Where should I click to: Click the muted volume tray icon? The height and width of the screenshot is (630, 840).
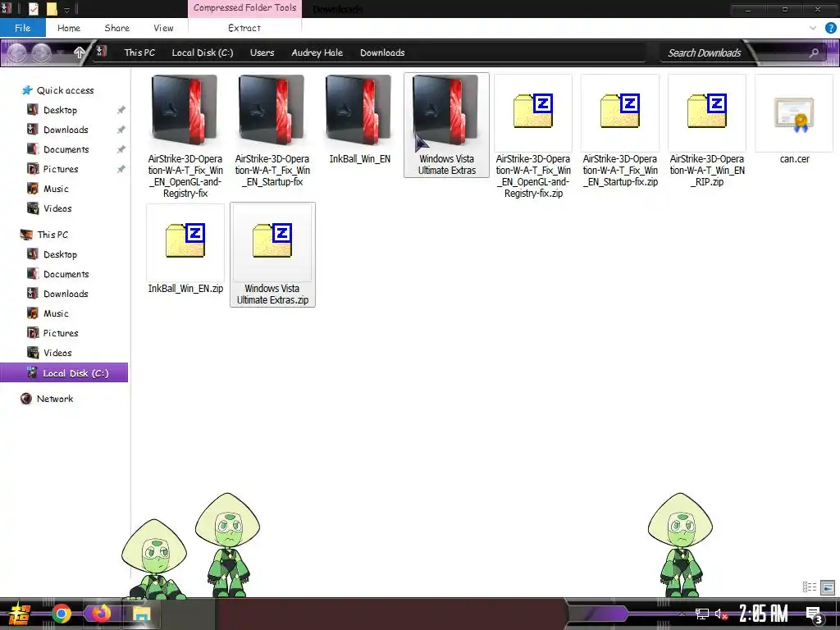click(722, 614)
